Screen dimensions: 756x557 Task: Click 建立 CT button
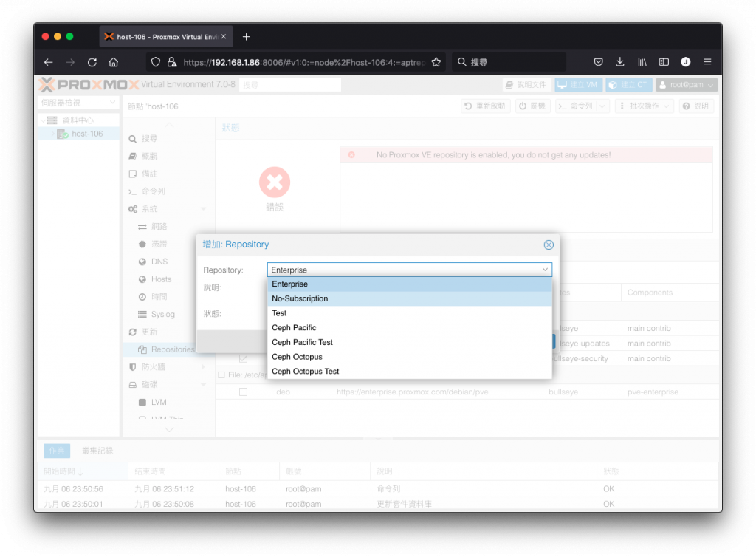[x=629, y=85]
